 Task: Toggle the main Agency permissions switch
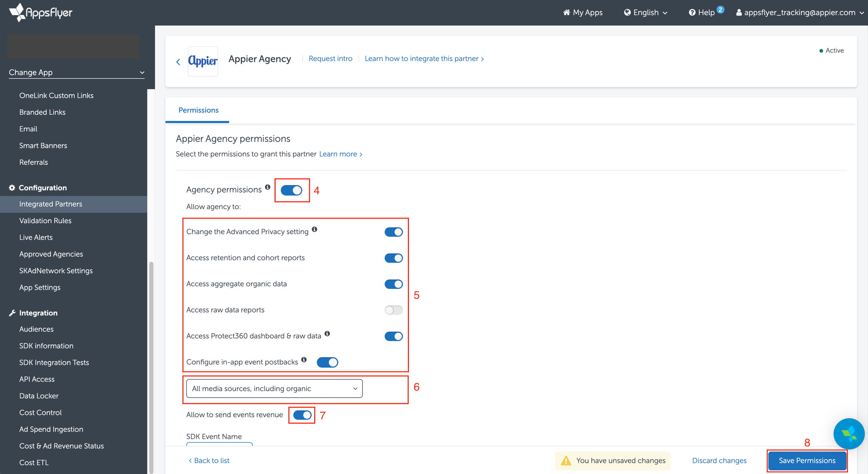point(292,190)
